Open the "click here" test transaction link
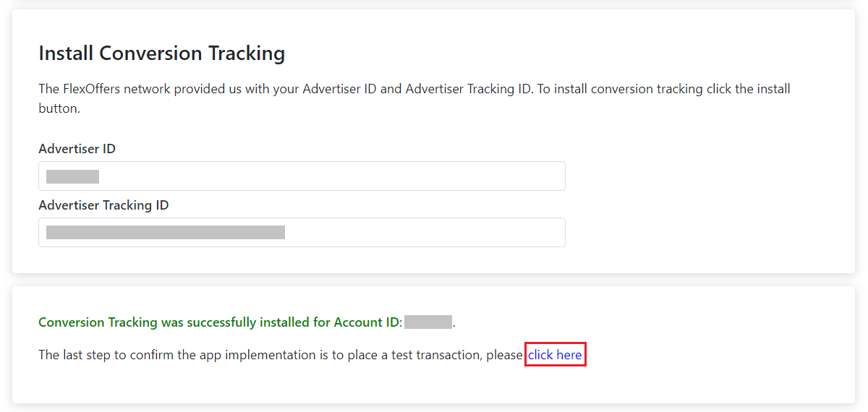The height and width of the screenshot is (412, 868). point(555,355)
